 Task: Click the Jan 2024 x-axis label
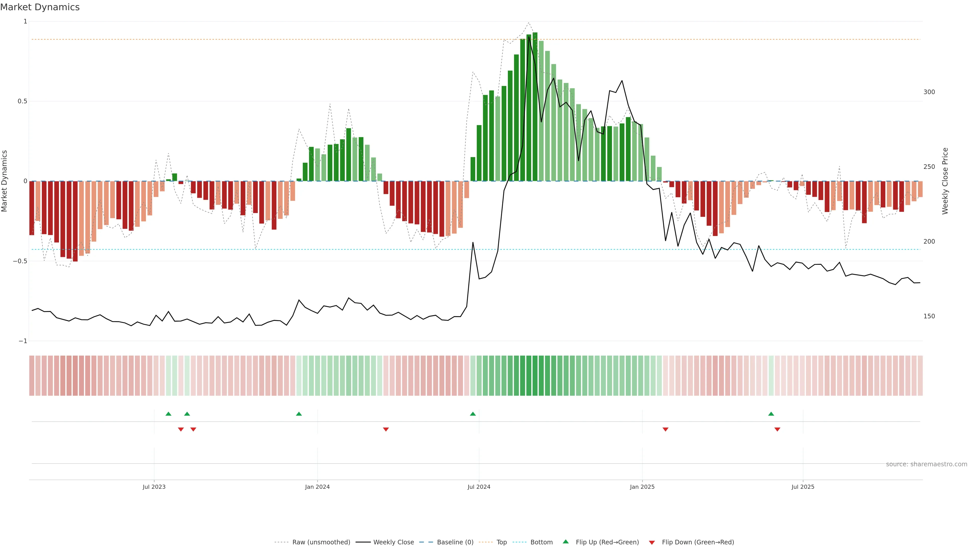[317, 487]
